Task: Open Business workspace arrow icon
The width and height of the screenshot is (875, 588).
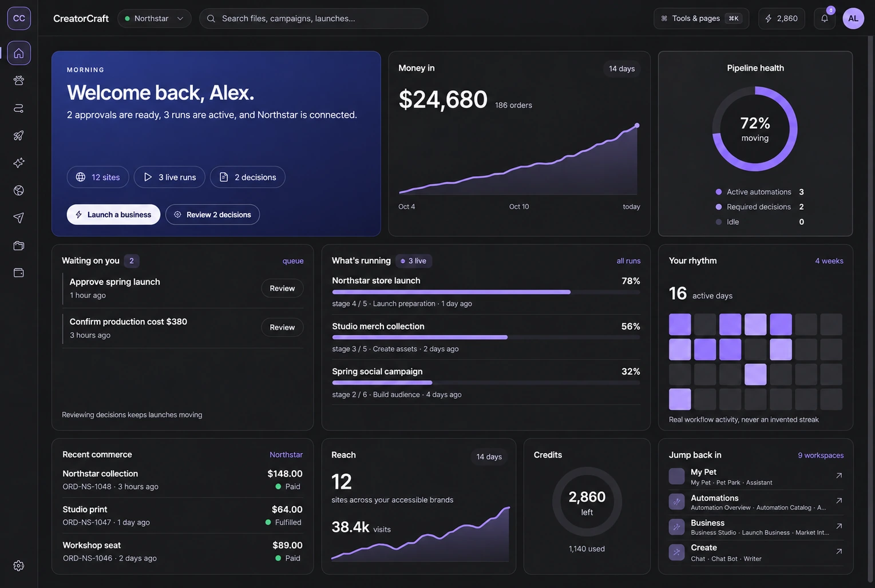Action: (x=839, y=526)
